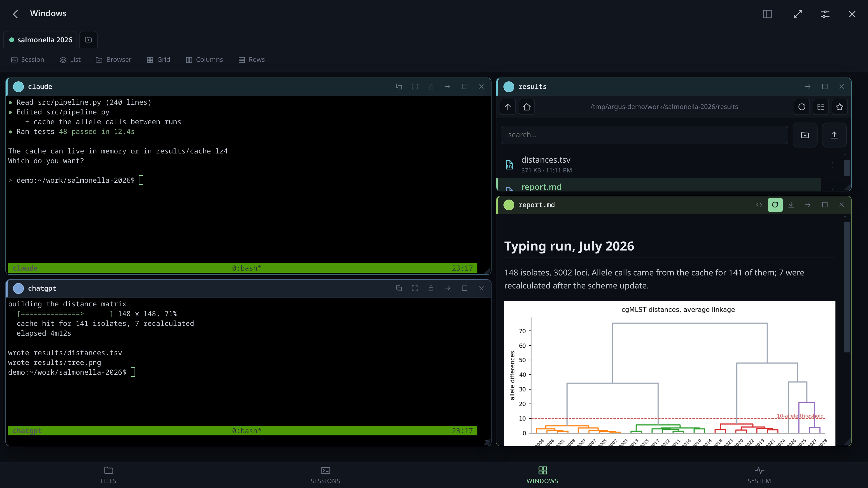Image resolution: width=868 pixels, height=488 pixels.
Task: Open SYSTEM in bottom navigation
Action: coord(759,475)
